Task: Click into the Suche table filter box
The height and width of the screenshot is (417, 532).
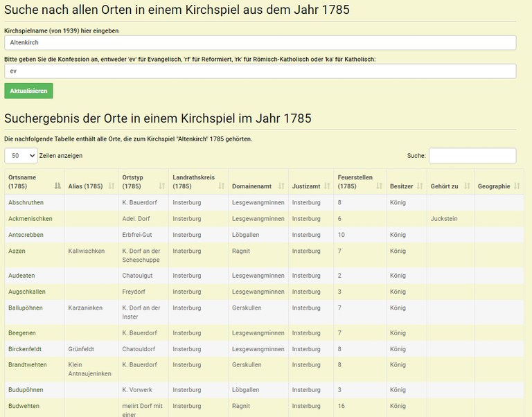Action: click(x=472, y=155)
